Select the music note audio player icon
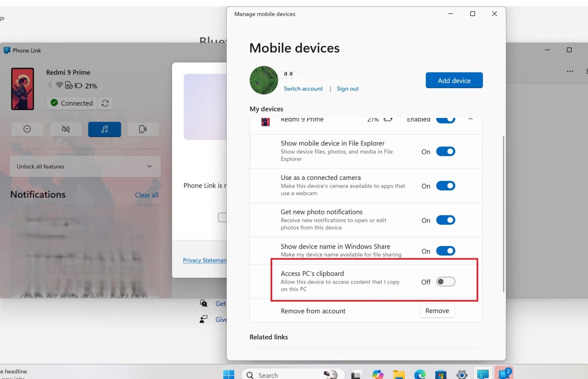The image size is (588, 379). point(104,129)
